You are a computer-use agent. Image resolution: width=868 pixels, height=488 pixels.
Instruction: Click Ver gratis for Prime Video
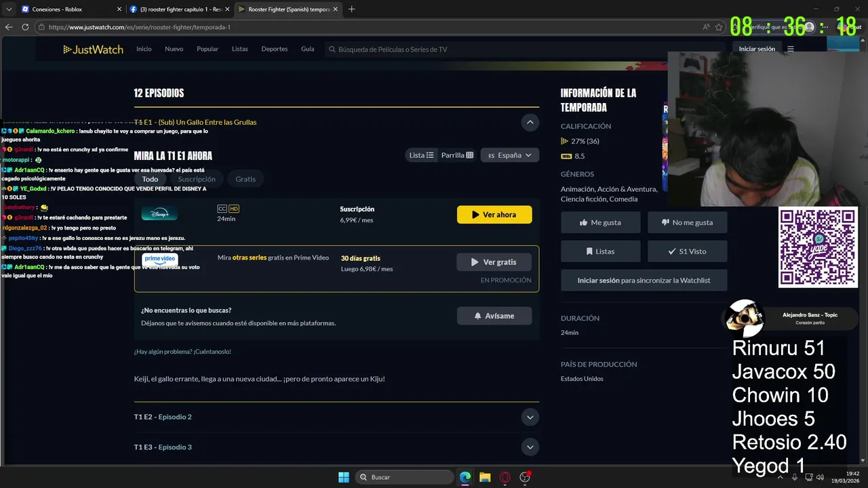coord(494,262)
